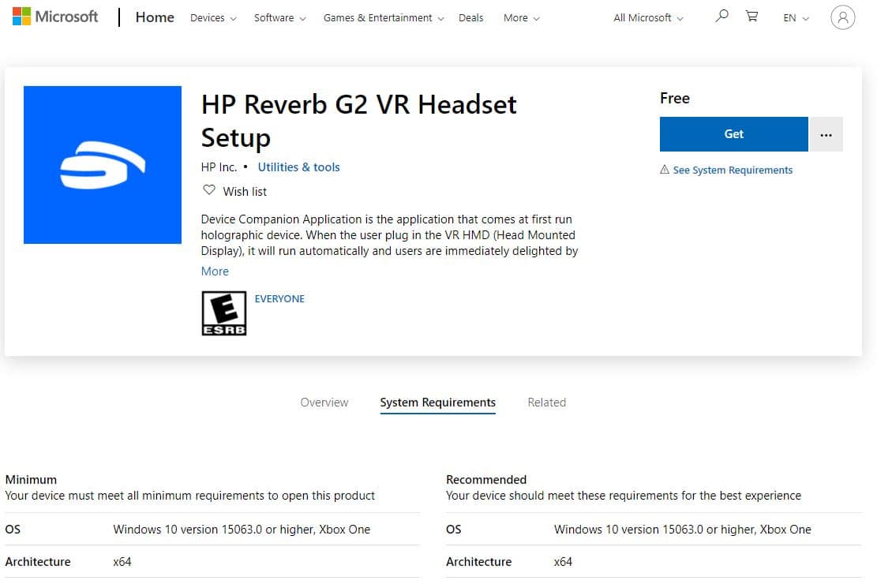The image size is (877, 588).
Task: Open search using the magnifier icon
Action: click(721, 16)
